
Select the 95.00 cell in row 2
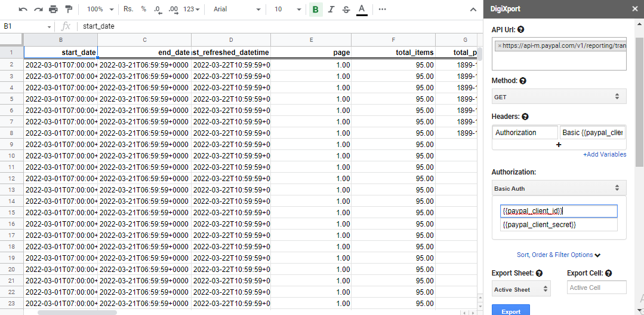[393, 65]
